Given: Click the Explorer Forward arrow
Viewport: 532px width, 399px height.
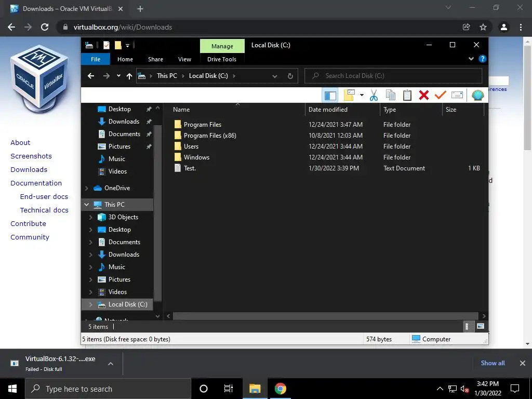Looking at the screenshot, I should pos(106,76).
